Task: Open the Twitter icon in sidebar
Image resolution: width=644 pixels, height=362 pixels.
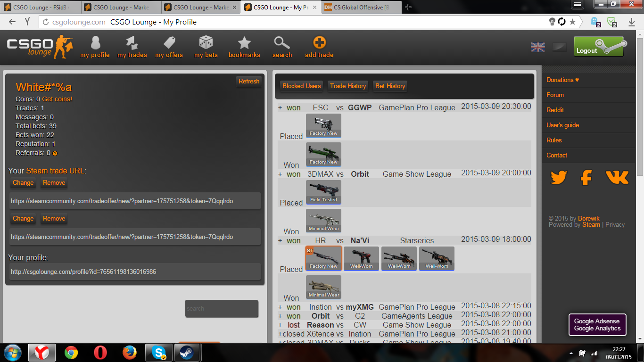Action: 559,178
